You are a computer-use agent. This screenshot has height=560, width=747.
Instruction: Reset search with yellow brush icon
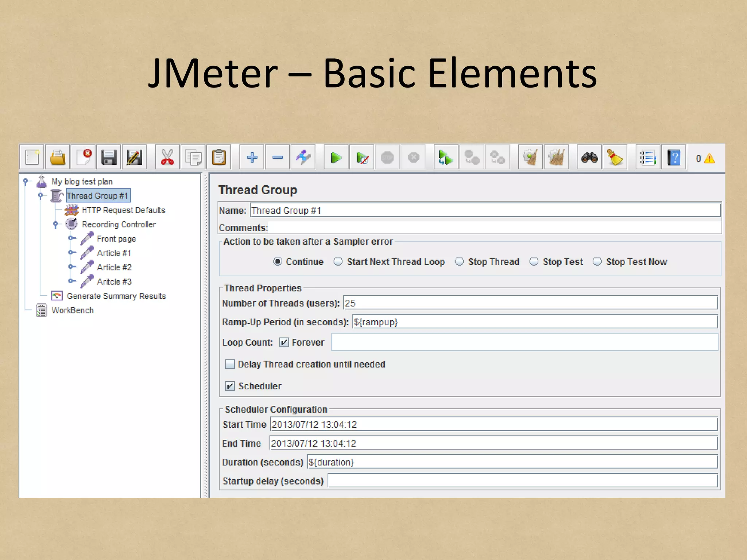(x=615, y=157)
